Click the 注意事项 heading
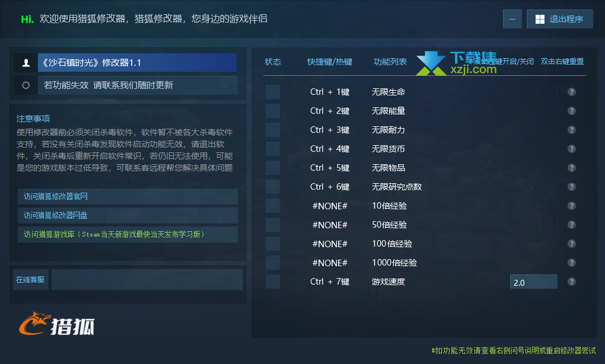Screen dimensions: 605x364 [33, 119]
